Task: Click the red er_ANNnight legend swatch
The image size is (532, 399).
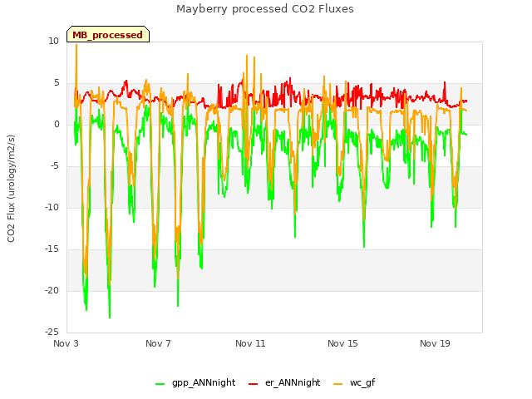Action: pyautogui.click(x=253, y=384)
